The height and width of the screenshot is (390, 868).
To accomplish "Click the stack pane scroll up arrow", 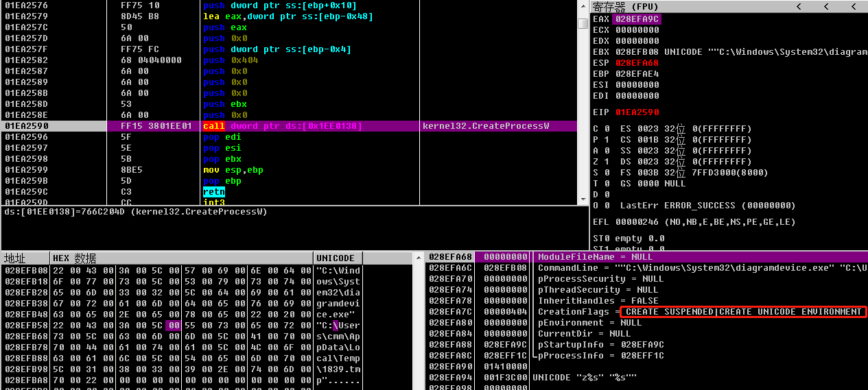I will (x=419, y=257).
